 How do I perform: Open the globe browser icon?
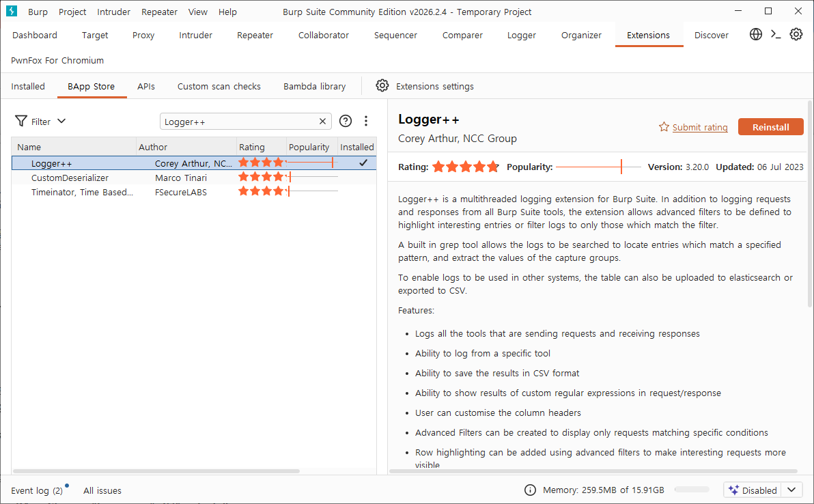[x=756, y=34]
